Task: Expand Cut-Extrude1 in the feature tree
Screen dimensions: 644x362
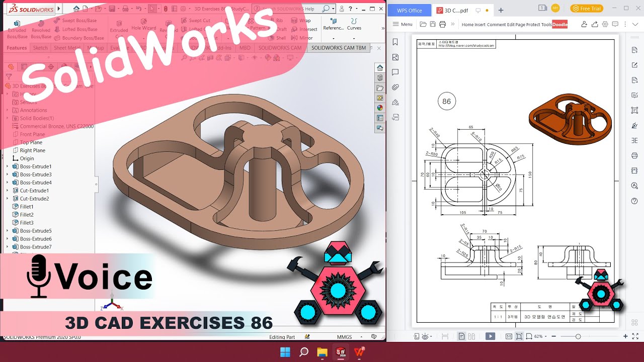Action: 7,191
